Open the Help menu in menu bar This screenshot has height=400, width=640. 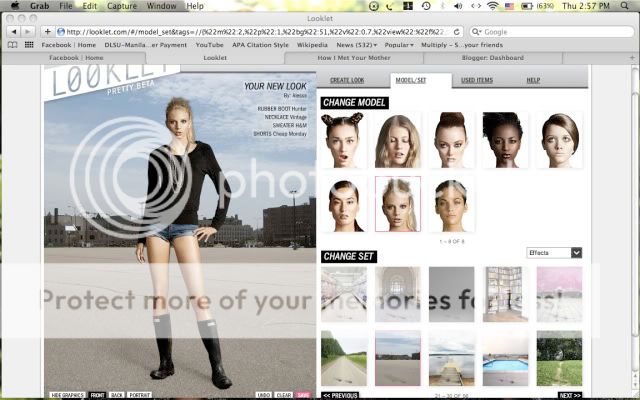[195, 6]
